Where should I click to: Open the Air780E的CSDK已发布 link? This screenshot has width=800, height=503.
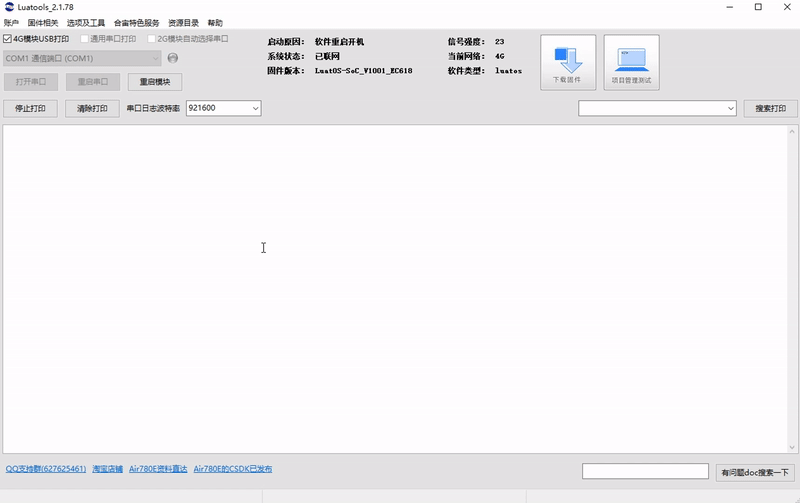(233, 469)
